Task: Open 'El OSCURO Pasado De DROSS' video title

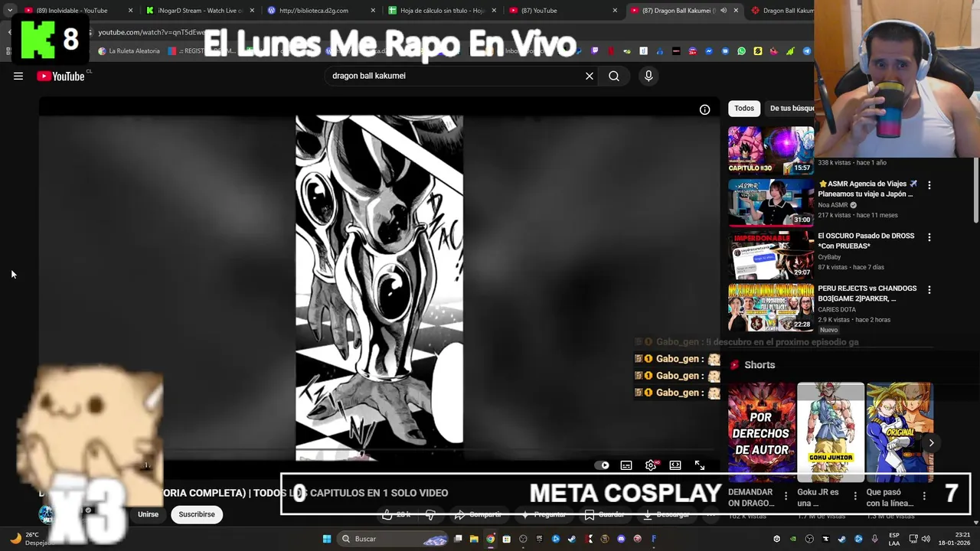Action: 866,240
